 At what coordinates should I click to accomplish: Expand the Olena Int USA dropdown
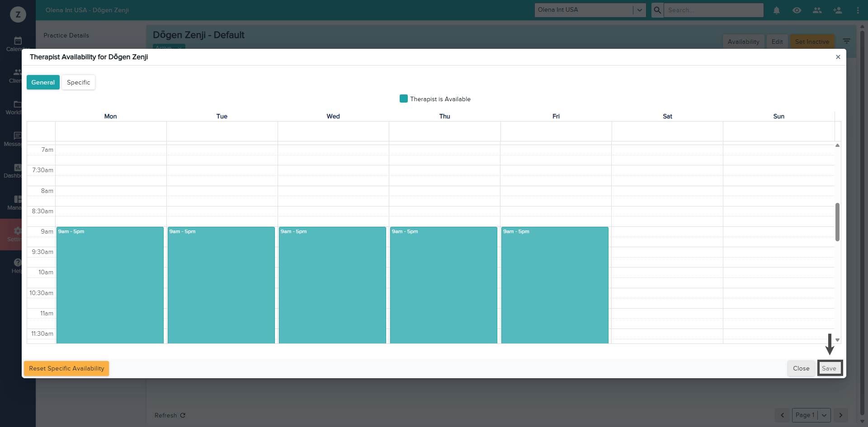pos(639,10)
